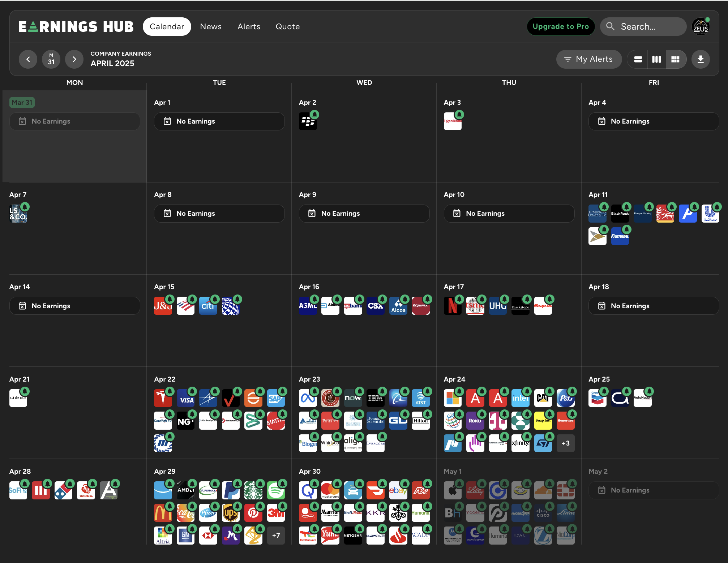Expand the +7 more on Apr 29
The width and height of the screenshot is (728, 563).
coord(276,535)
